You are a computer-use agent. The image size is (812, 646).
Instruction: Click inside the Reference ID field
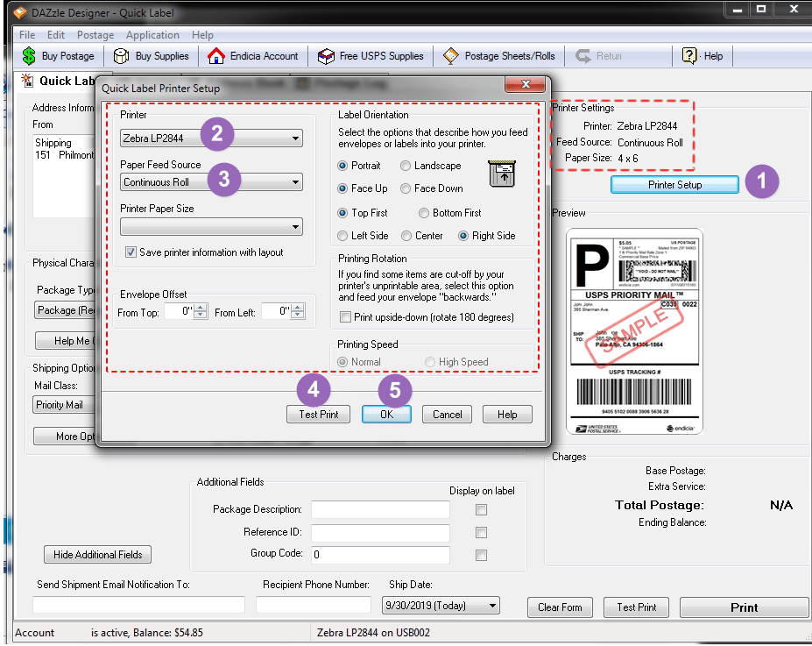tap(379, 532)
